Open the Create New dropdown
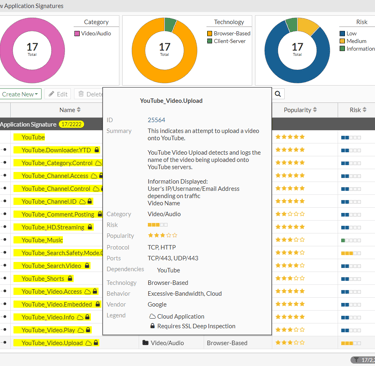The width and height of the screenshot is (375, 366). point(20,94)
